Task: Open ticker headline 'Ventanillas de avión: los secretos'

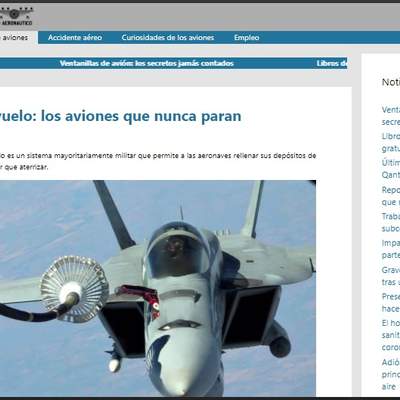Action: (147, 63)
